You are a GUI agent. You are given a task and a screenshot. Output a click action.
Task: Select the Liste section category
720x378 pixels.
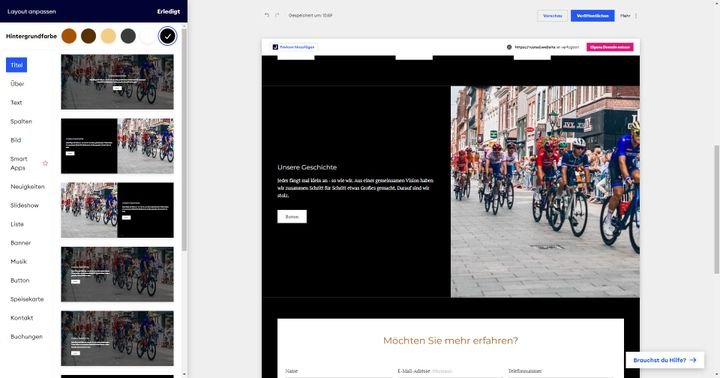(x=17, y=224)
